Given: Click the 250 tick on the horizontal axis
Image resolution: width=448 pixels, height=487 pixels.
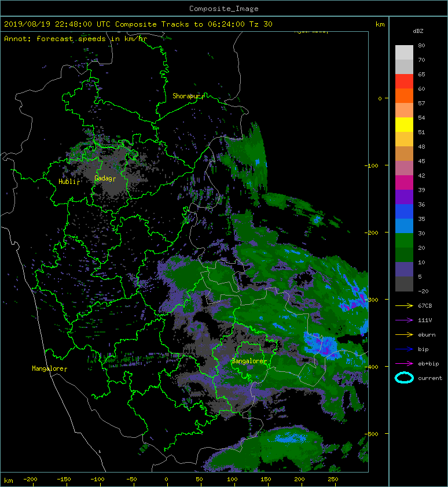Looking at the screenshot, I should tap(333, 479).
